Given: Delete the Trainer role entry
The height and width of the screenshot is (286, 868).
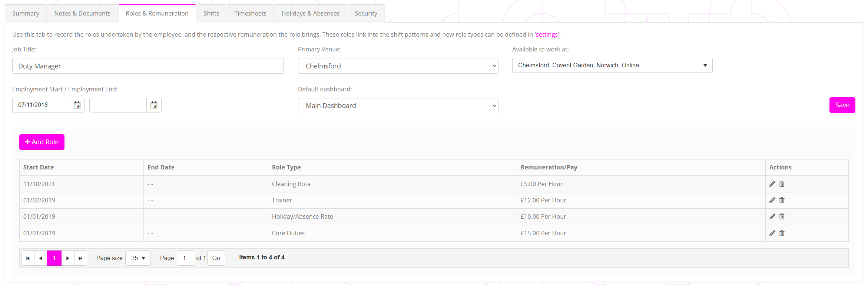Looking at the screenshot, I should pos(782,200).
